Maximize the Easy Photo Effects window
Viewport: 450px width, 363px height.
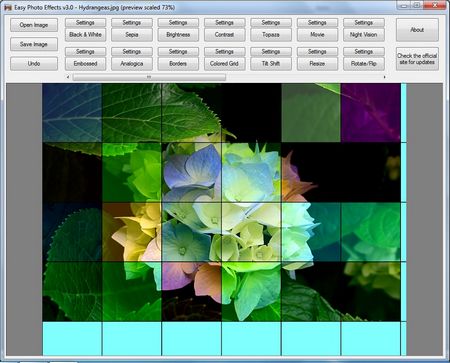417,5
